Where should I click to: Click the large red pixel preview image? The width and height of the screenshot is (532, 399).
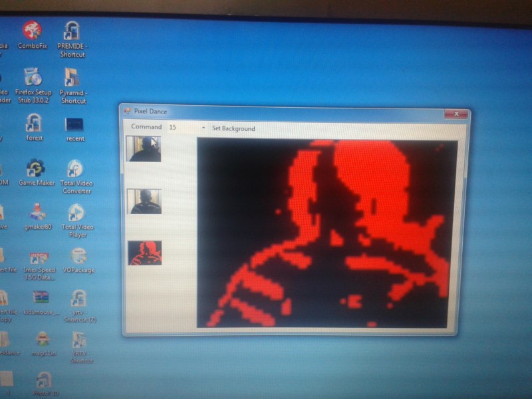(x=327, y=233)
